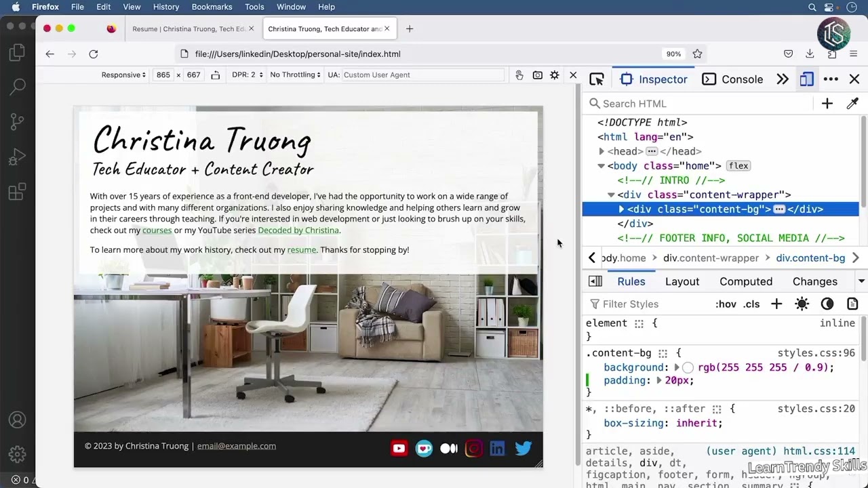The width and height of the screenshot is (868, 488).
Task: Open the Rules tab
Action: pos(631,281)
